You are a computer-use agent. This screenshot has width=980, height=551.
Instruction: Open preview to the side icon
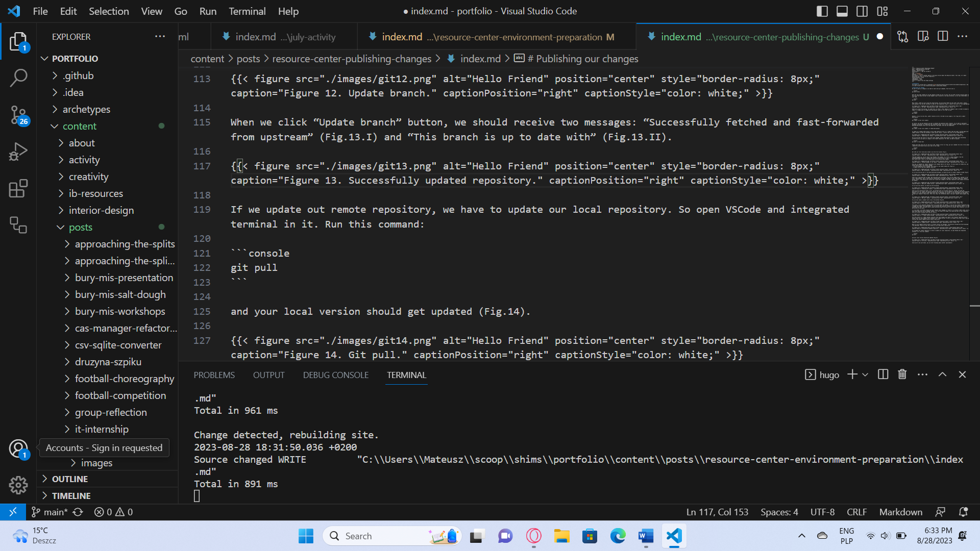click(923, 37)
